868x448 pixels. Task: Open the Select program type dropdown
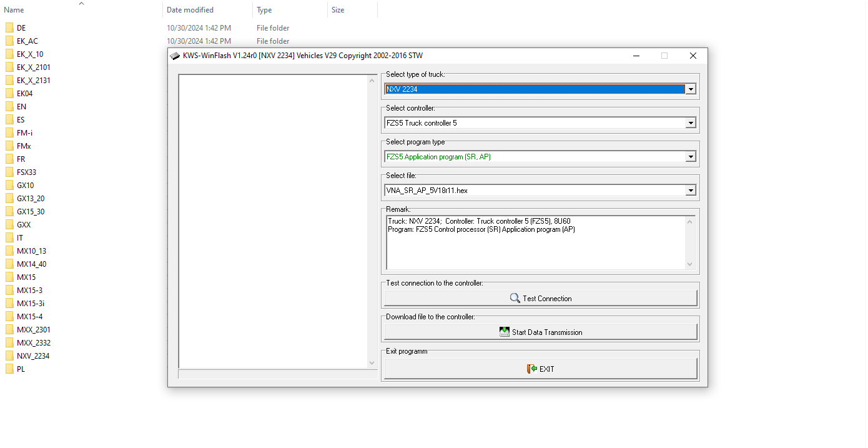pos(690,156)
